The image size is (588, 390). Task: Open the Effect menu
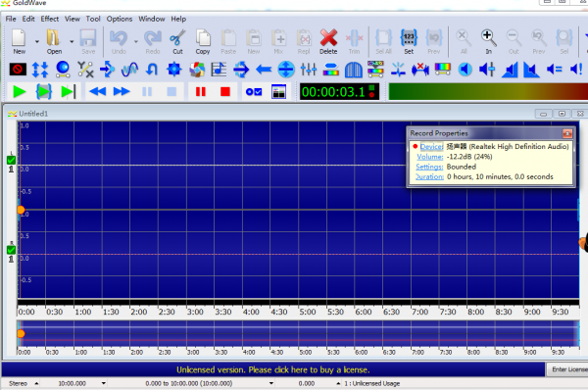(50, 19)
